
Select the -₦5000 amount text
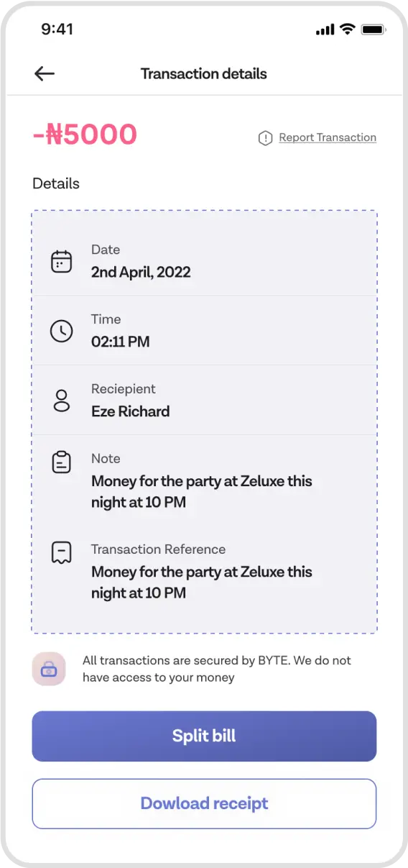point(85,134)
